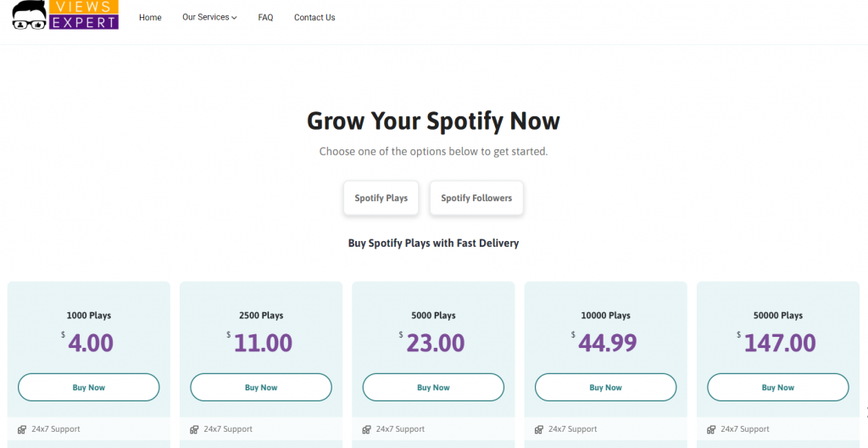Image resolution: width=868 pixels, height=448 pixels.
Task: Click the Our Services menu label
Action: tap(205, 17)
